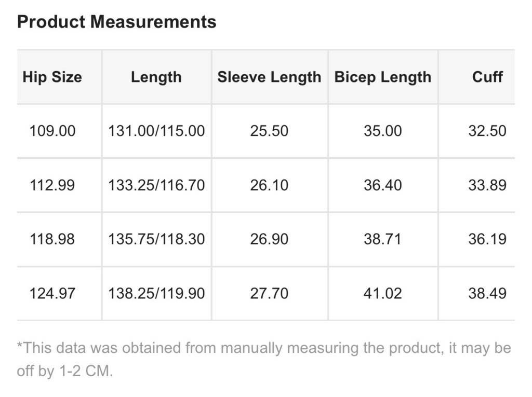Select the Bicep Length column header

click(x=383, y=77)
